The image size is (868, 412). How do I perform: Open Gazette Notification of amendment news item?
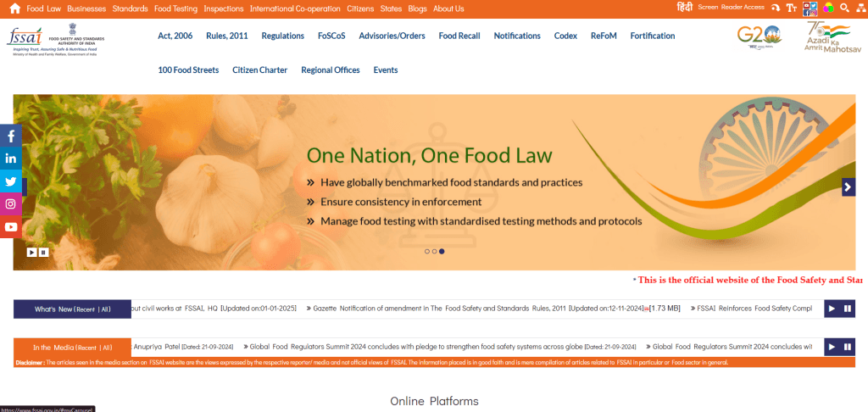(476, 309)
